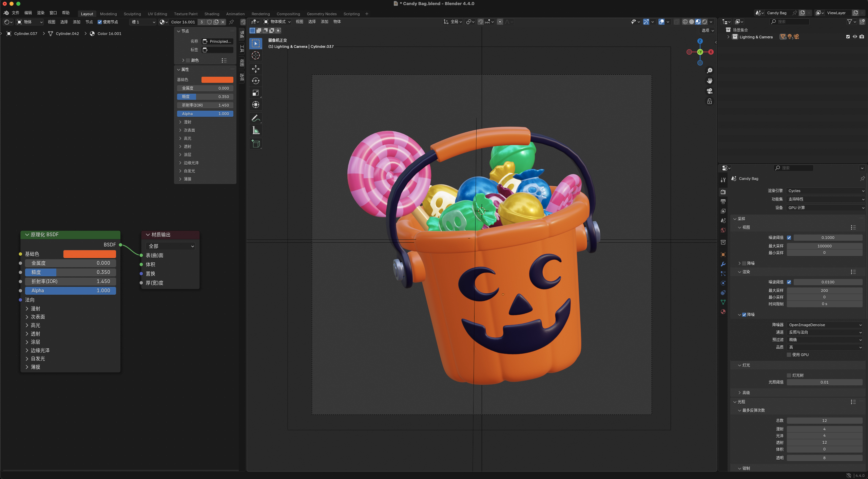Click the 选项 button in viewport header

click(x=707, y=30)
